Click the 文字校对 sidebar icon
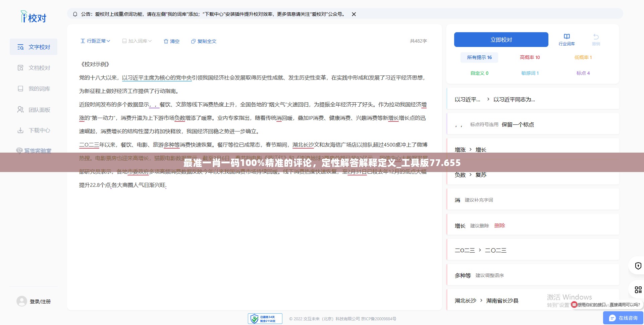Screen dimensions: 644x325 tap(20, 47)
